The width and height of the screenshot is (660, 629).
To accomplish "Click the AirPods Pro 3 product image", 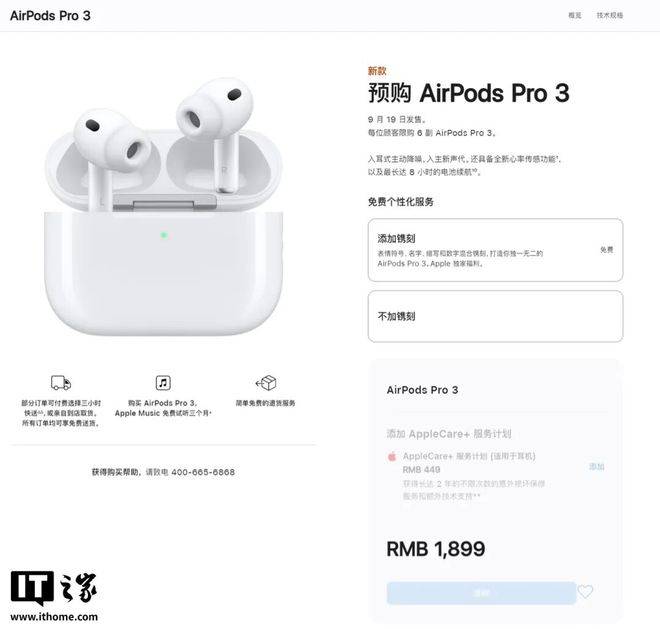I will [163, 206].
